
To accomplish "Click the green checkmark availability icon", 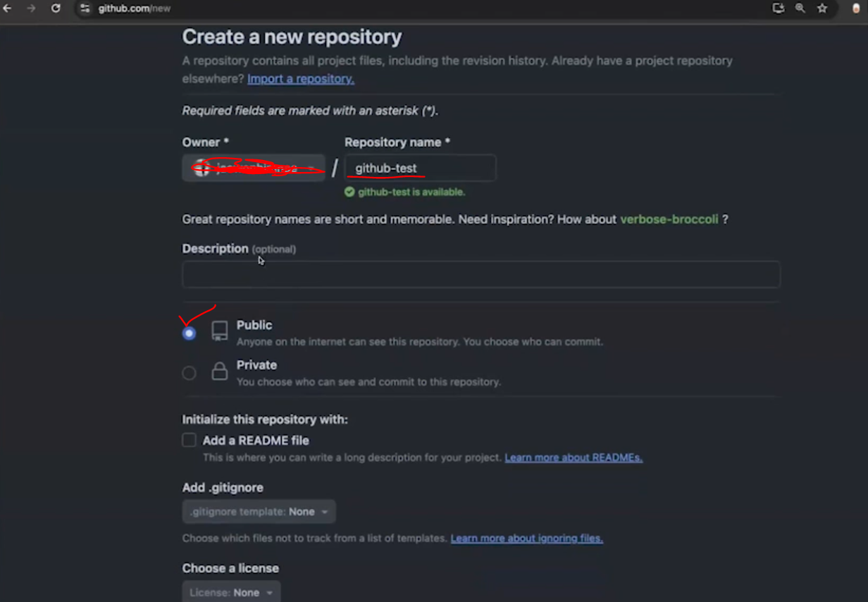I will point(349,192).
